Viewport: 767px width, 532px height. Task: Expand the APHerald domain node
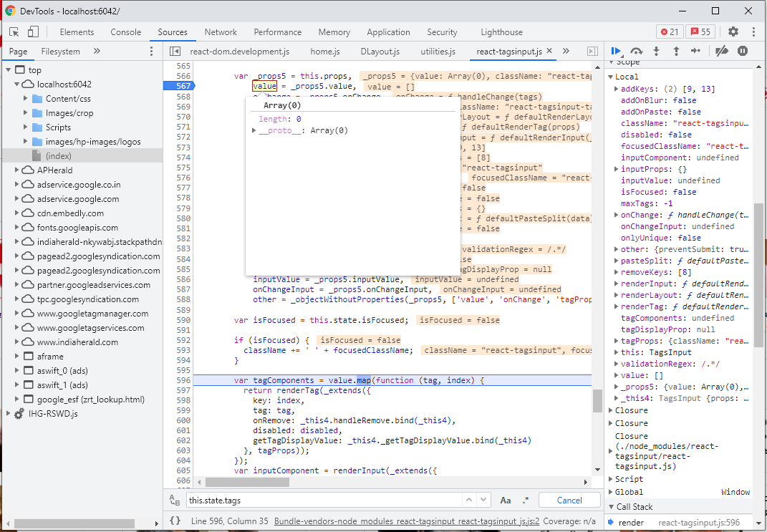point(16,170)
